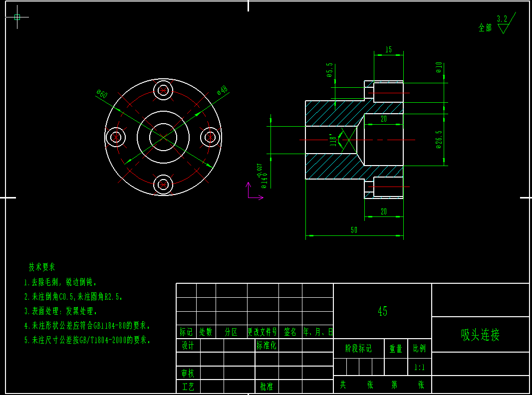The height and width of the screenshot is (395, 532).
Task: Select note 5 referencing GB/T1804-2000
Action: [87, 340]
